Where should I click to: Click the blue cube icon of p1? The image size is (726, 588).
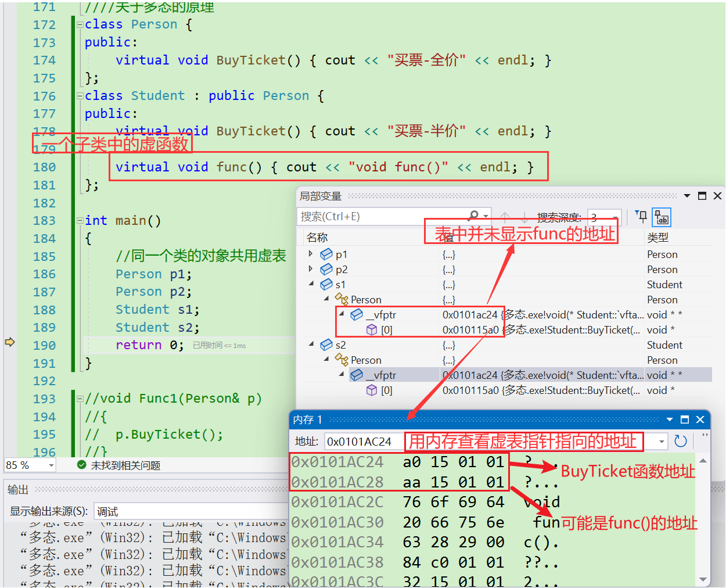pos(326,254)
